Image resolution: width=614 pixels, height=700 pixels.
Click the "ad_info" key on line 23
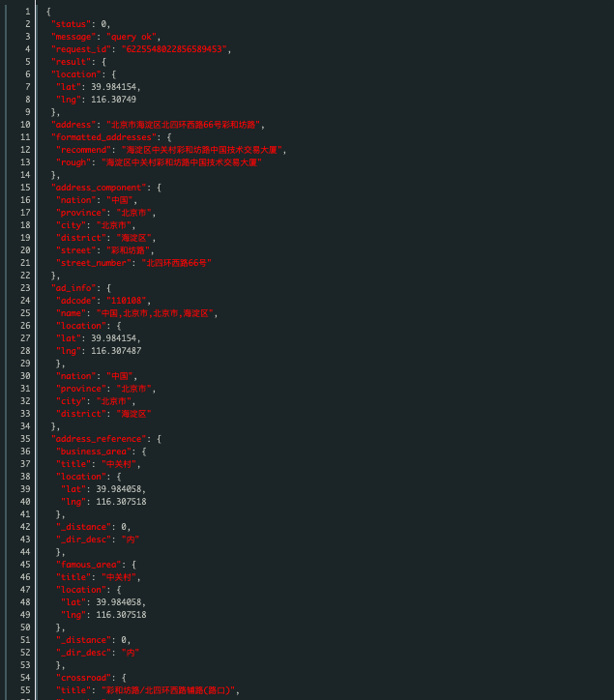(x=73, y=288)
